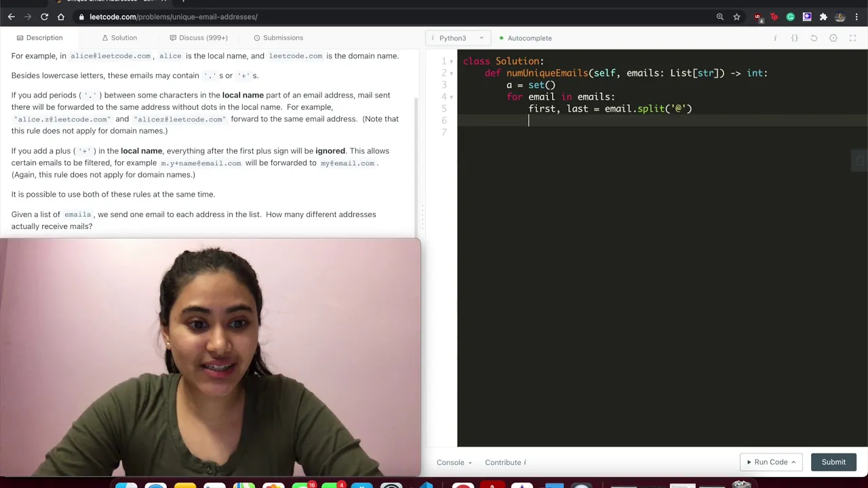Click the browser address bar URL
This screenshot has width=868, height=488.
(x=173, y=17)
